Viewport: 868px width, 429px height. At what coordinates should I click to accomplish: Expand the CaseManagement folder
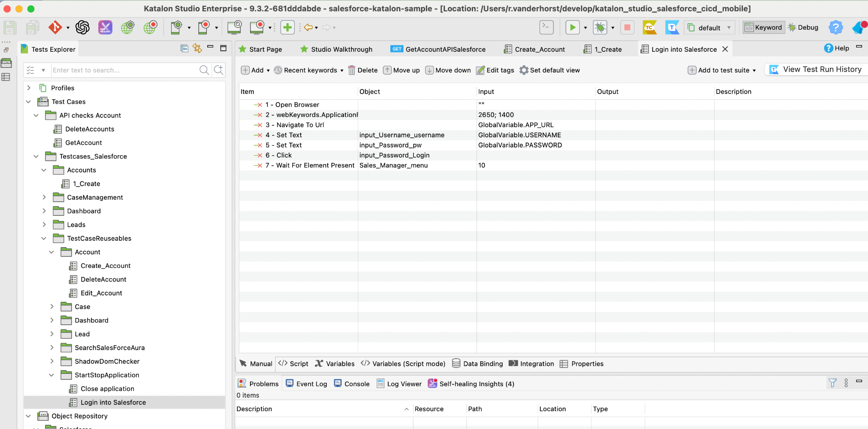pos(44,197)
